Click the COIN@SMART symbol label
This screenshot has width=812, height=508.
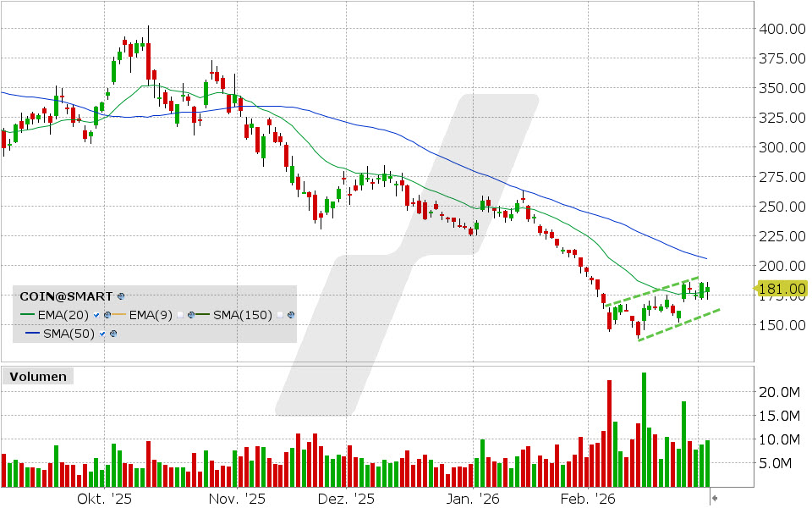point(67,296)
